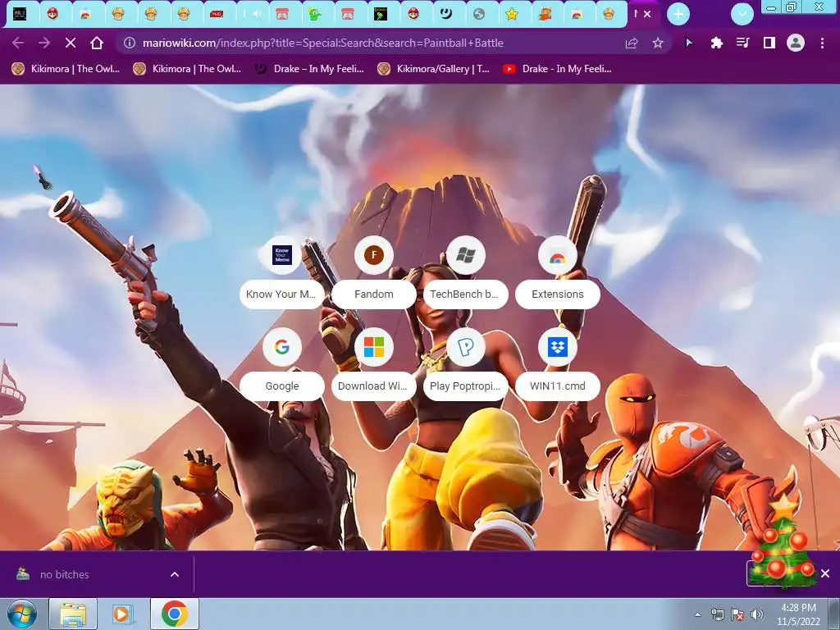
Task: Select the Chrome taskbar button
Action: pyautogui.click(x=174, y=614)
